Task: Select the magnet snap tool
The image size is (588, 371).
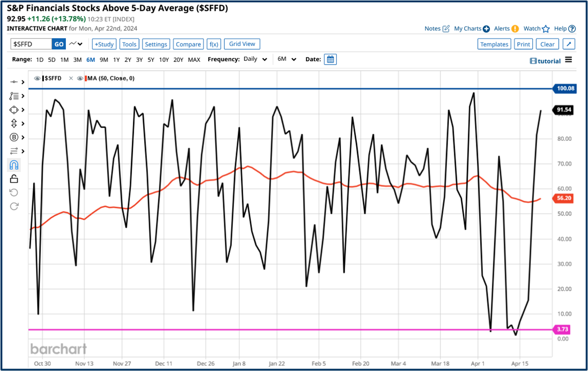Action: pyautogui.click(x=14, y=165)
